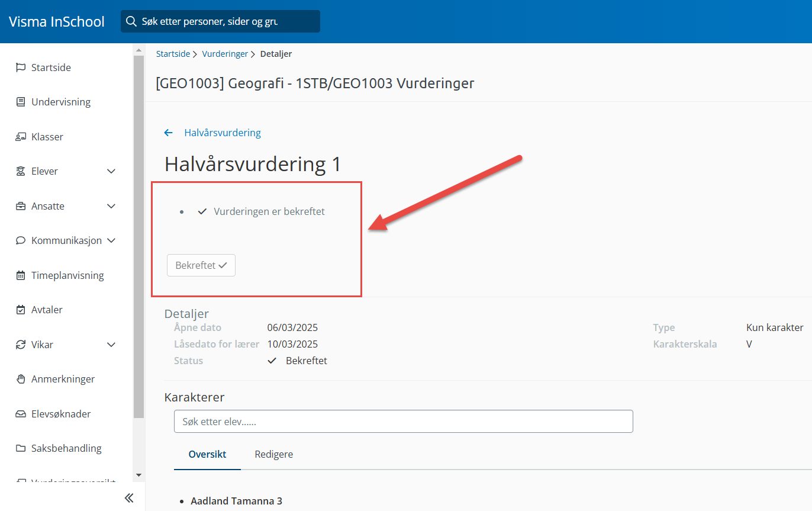Screen dimensions: 812x511
Task: Click the Søk etter elev search field
Action: click(404, 422)
